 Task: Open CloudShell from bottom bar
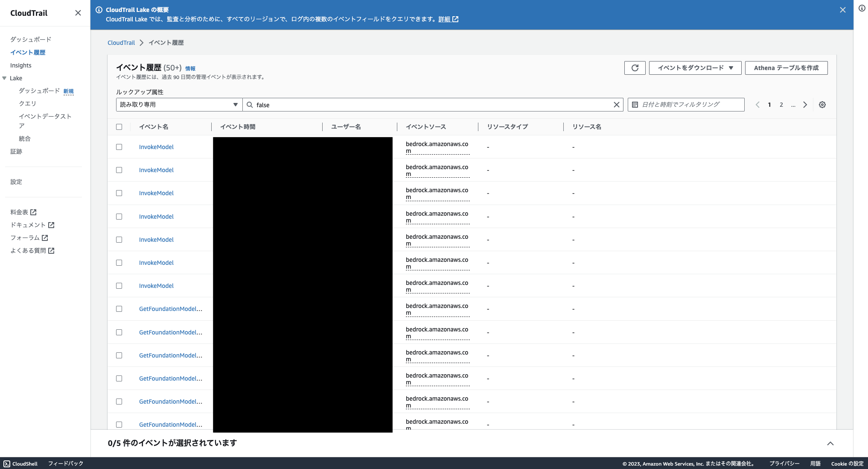[x=20, y=463]
